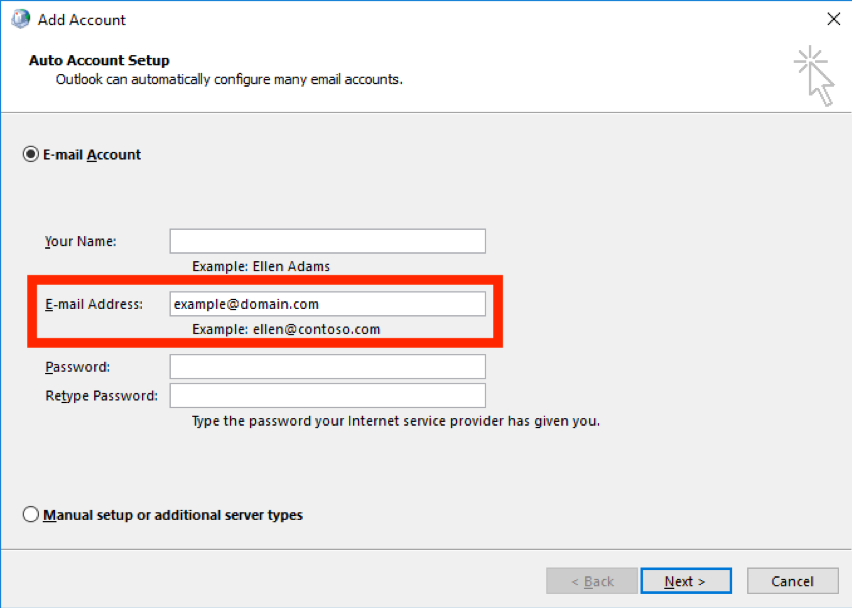Click the Next button
The image size is (852, 608).
(686, 581)
